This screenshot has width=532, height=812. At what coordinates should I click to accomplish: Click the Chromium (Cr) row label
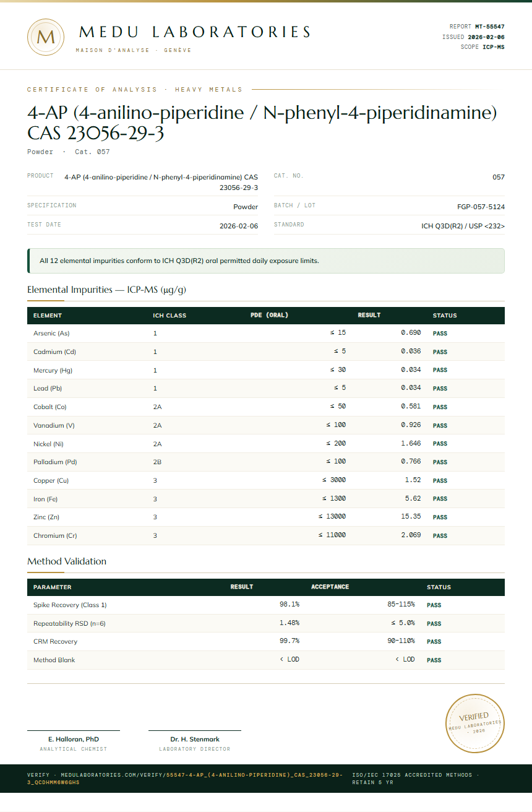click(x=55, y=536)
